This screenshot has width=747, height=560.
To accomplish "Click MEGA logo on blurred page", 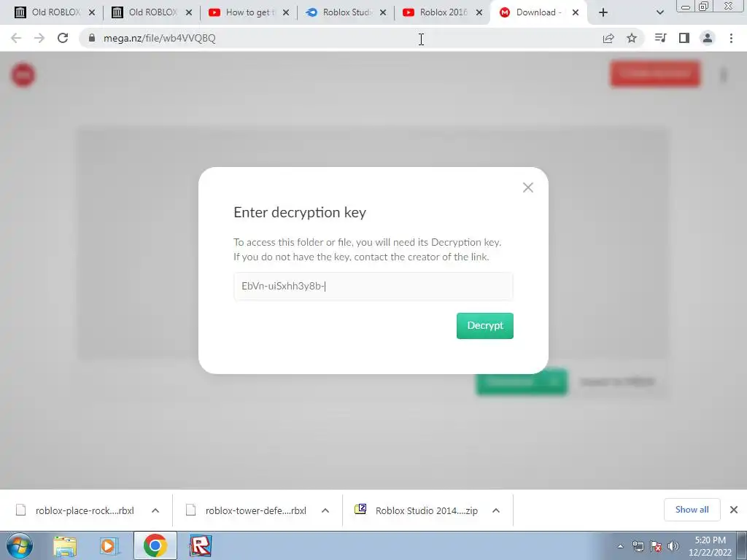I will coord(23,75).
